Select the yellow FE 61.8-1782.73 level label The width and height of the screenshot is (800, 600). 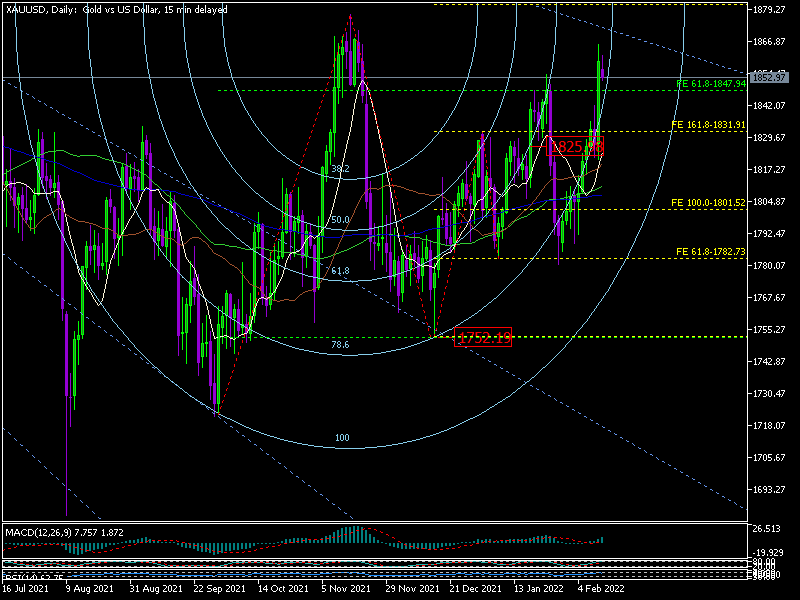pos(711,252)
